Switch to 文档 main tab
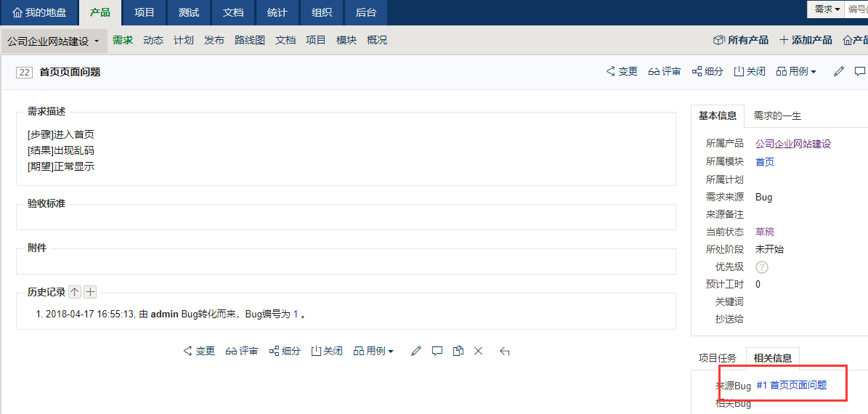This screenshot has height=414, width=868. (233, 12)
